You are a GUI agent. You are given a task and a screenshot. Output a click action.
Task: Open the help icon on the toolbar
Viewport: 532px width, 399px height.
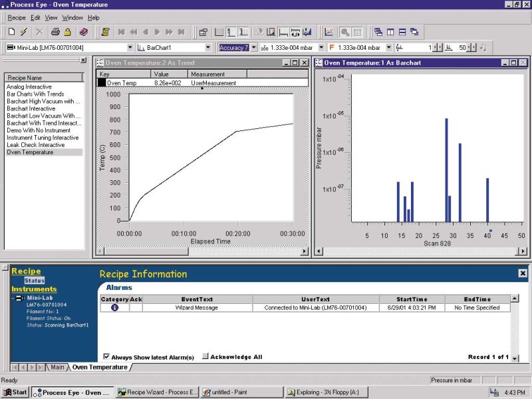[x=83, y=30]
